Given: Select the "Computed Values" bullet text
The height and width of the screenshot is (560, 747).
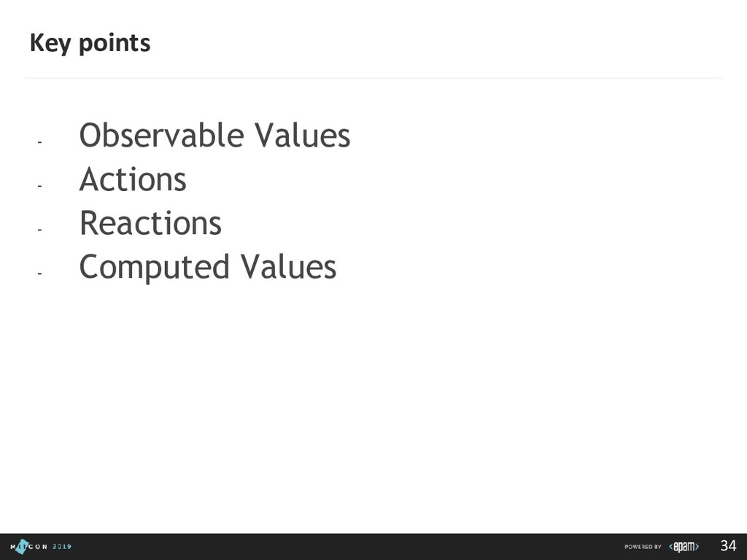Looking at the screenshot, I should coord(207,267).
